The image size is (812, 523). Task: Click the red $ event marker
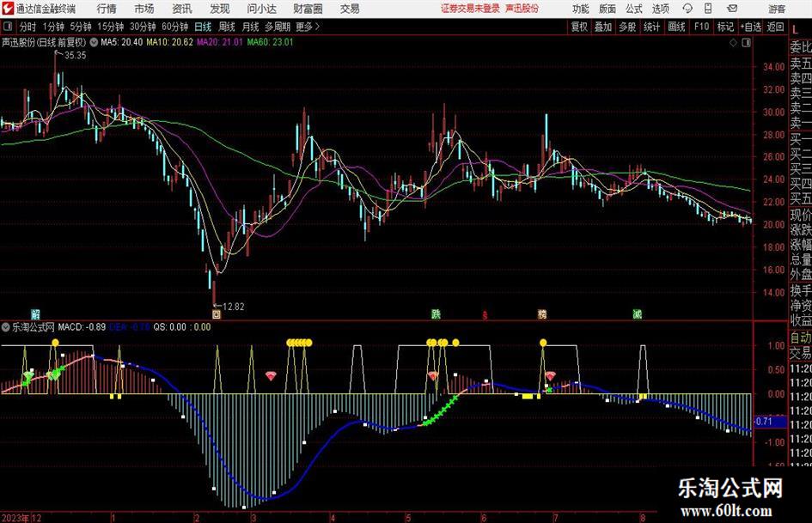(485, 314)
